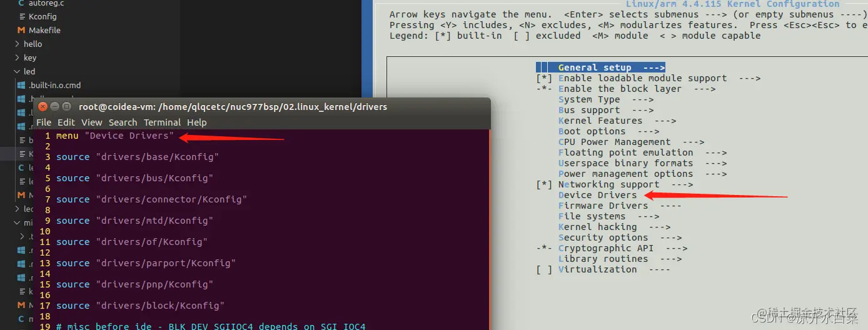Select CPU Power Management submenu entry
Image resolution: width=868 pixels, height=330 pixels.
click(631, 142)
